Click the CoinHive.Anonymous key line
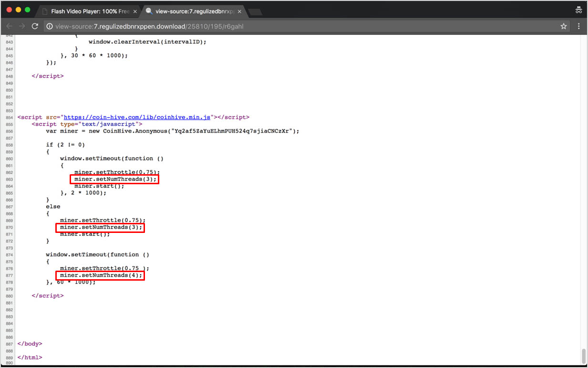 pyautogui.click(x=173, y=131)
